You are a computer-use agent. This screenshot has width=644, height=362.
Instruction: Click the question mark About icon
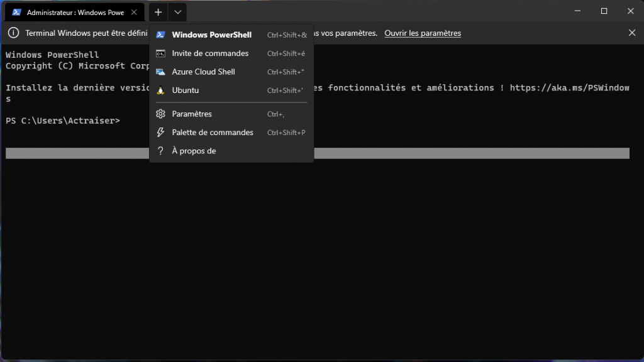(160, 151)
